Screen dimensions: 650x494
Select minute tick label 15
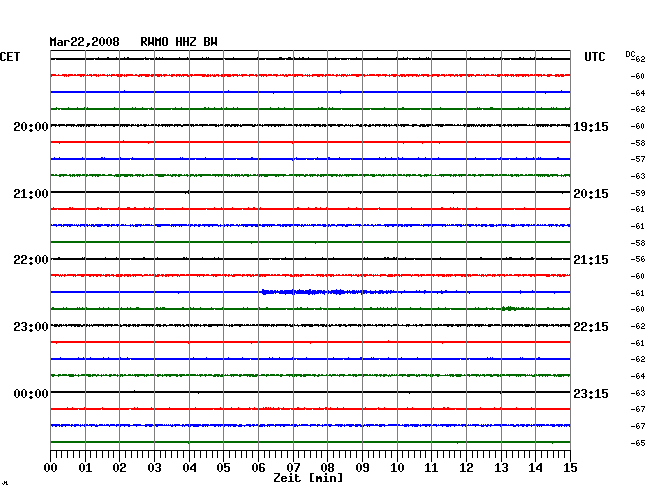click(570, 468)
